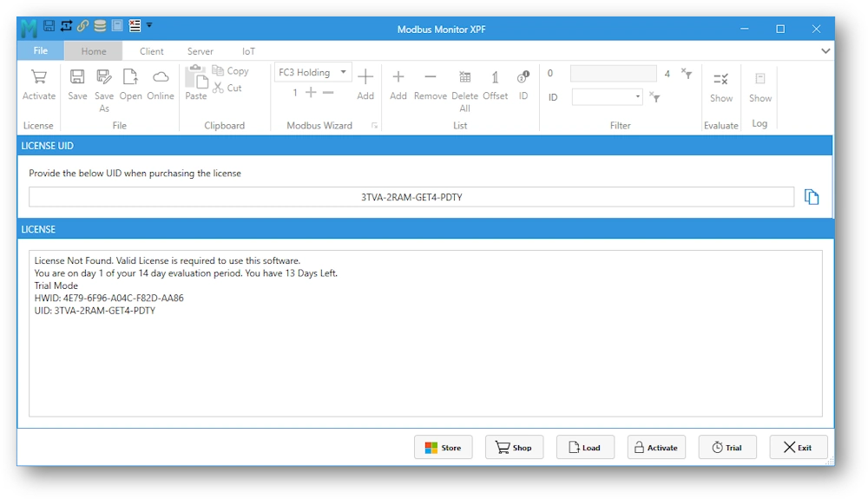This screenshot has width=868, height=499.
Task: Click the Save As ribbon button
Action: (104, 91)
